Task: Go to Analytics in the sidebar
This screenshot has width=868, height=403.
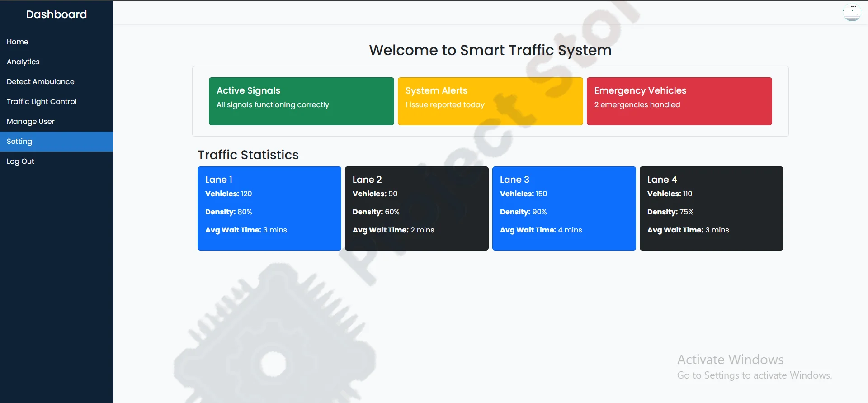Action: [23, 62]
